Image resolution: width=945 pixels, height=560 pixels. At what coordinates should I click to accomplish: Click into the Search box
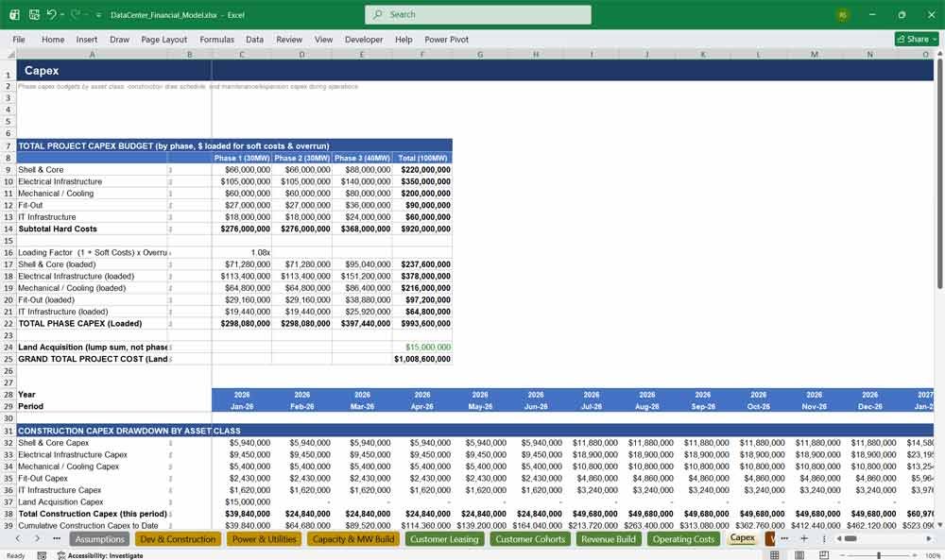(x=478, y=14)
